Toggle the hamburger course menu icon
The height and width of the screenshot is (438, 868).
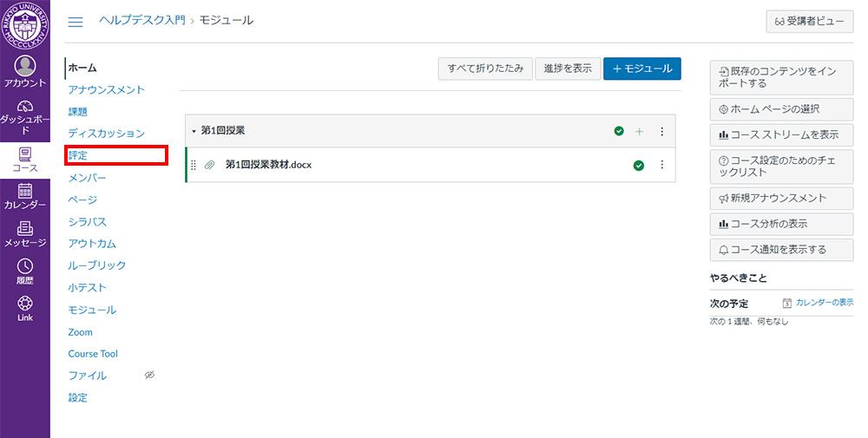coord(76,22)
